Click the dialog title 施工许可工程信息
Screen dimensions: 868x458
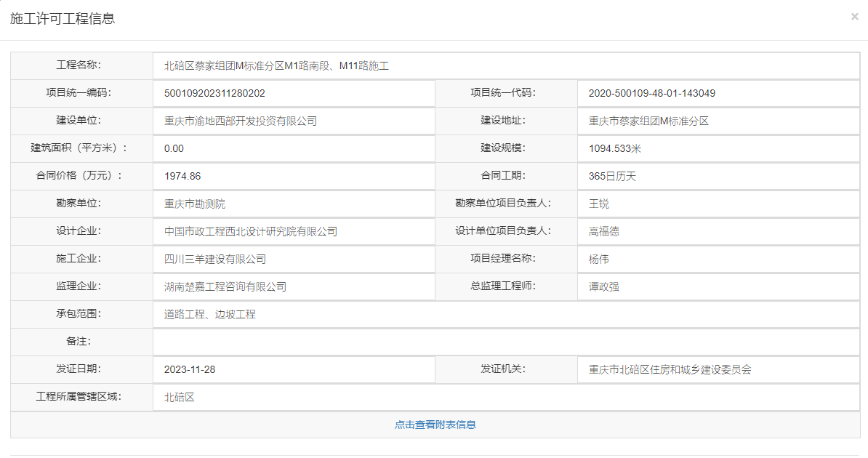click(62, 19)
